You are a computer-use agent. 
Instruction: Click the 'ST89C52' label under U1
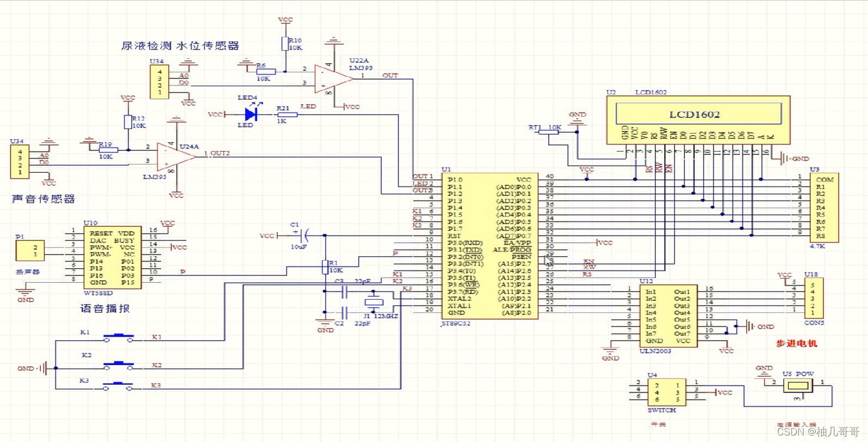[456, 323]
